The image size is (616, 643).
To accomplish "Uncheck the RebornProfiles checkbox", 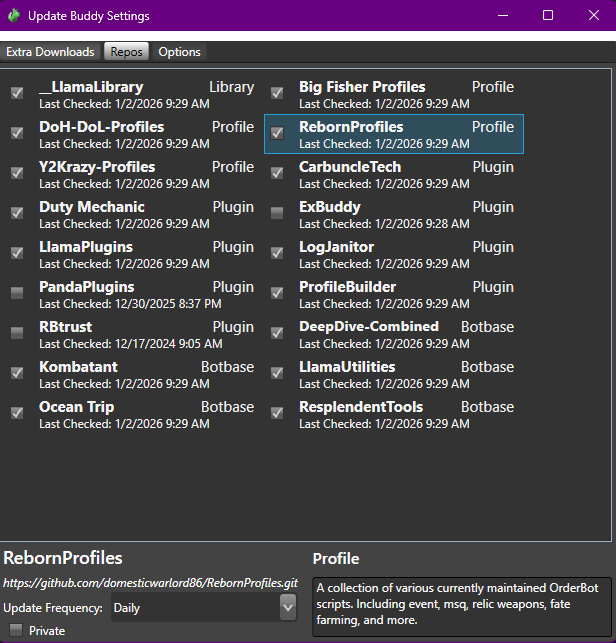I will click(277, 133).
